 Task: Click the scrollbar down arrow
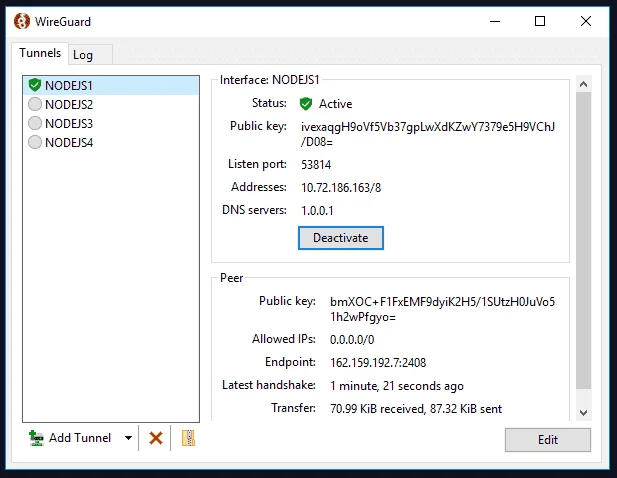[x=584, y=413]
